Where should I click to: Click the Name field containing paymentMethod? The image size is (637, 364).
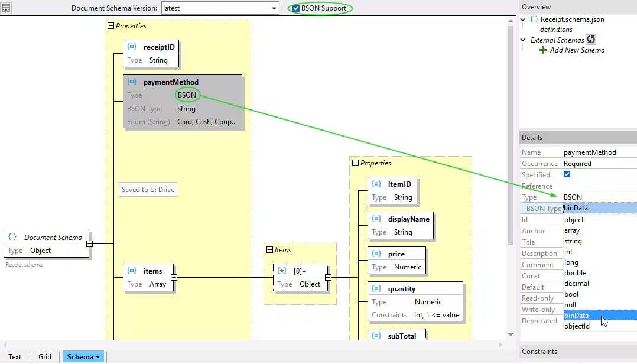click(x=597, y=152)
